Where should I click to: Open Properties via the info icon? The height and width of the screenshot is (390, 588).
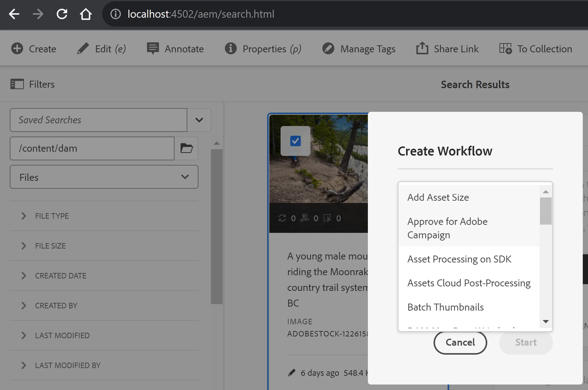coord(231,49)
